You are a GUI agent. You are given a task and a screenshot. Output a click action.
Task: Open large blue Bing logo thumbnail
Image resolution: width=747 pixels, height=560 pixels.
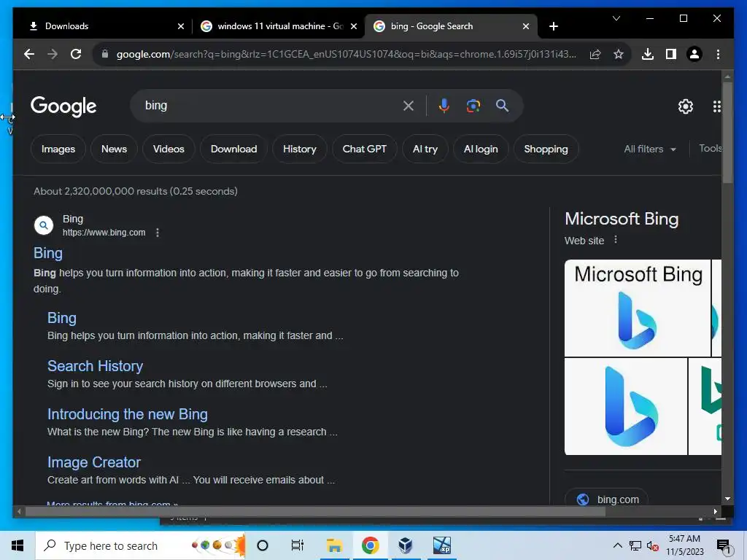[x=625, y=406]
